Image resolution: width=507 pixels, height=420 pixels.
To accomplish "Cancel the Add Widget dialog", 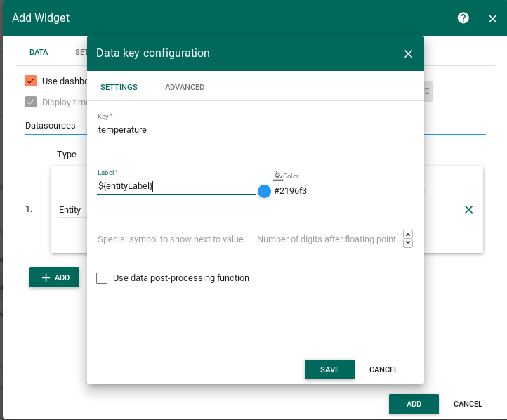I will click(x=468, y=404).
